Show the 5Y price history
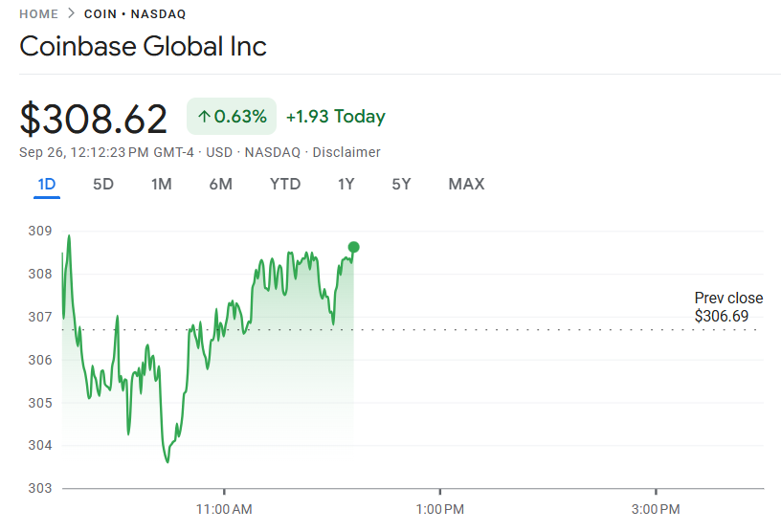The height and width of the screenshot is (532, 781). (401, 184)
